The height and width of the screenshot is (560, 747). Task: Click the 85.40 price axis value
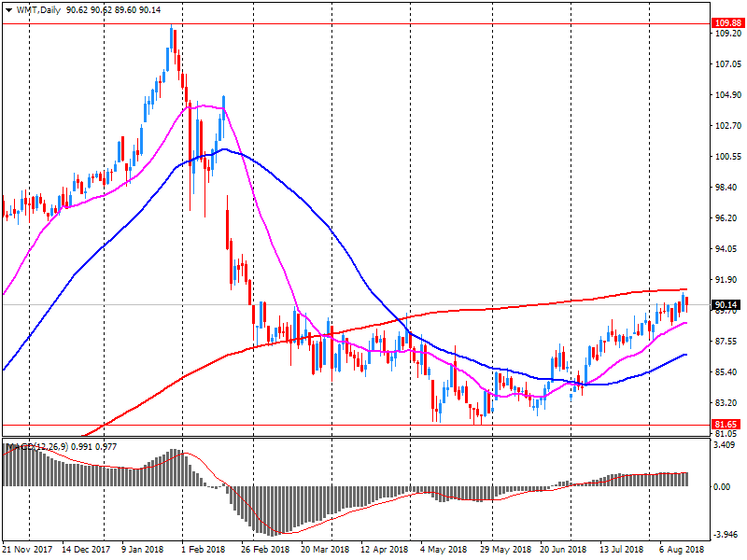point(726,371)
